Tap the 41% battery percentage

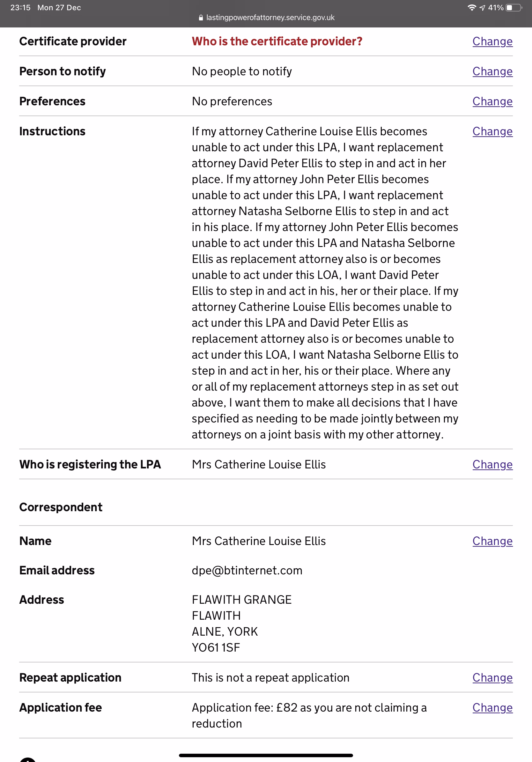496,8
